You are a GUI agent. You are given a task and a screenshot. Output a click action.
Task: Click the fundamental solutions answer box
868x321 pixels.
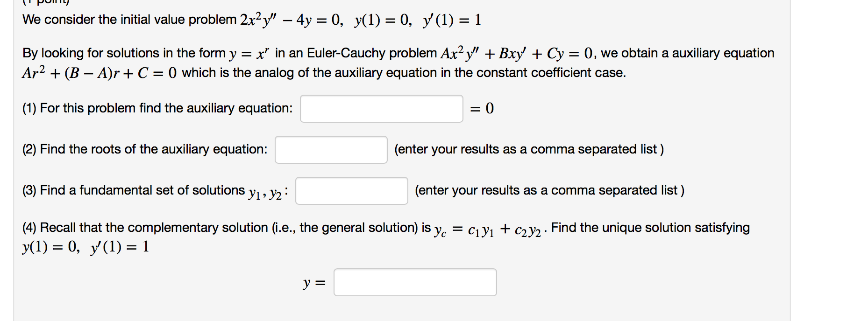pos(351,191)
